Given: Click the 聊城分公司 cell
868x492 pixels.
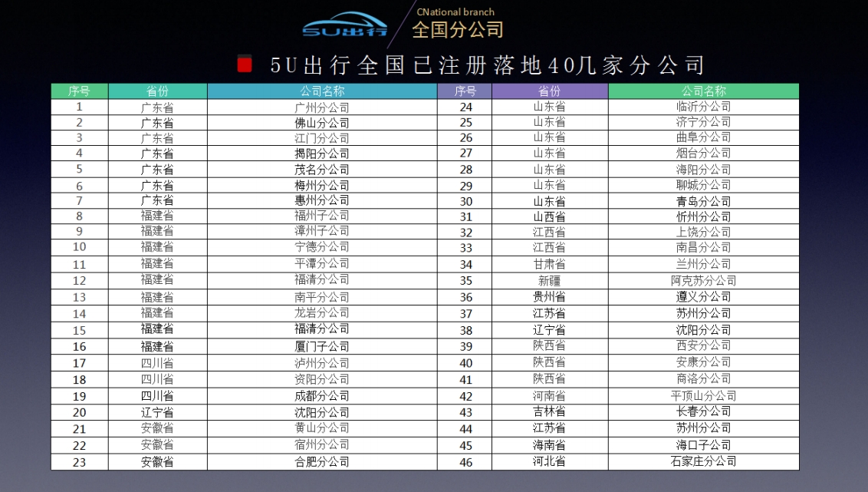Looking at the screenshot, I should 704,185.
